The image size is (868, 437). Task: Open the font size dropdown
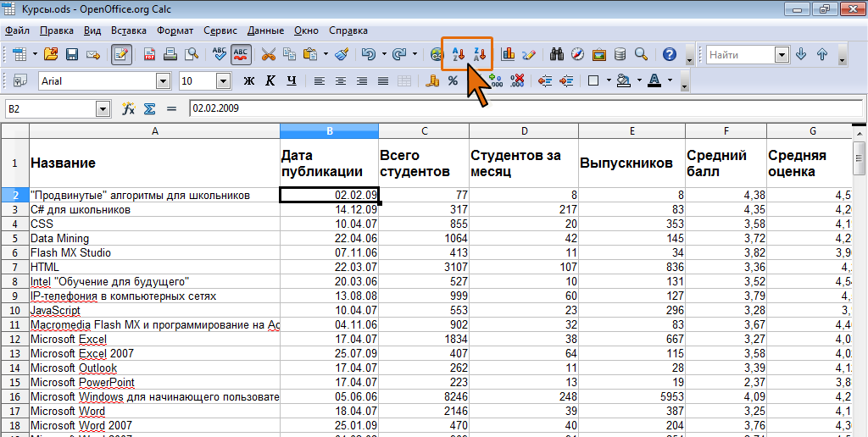223,81
